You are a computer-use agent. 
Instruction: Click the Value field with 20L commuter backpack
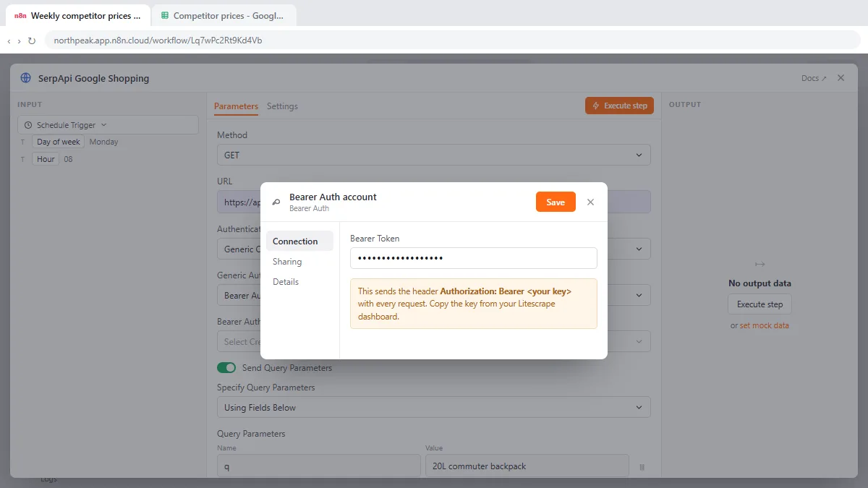point(527,466)
